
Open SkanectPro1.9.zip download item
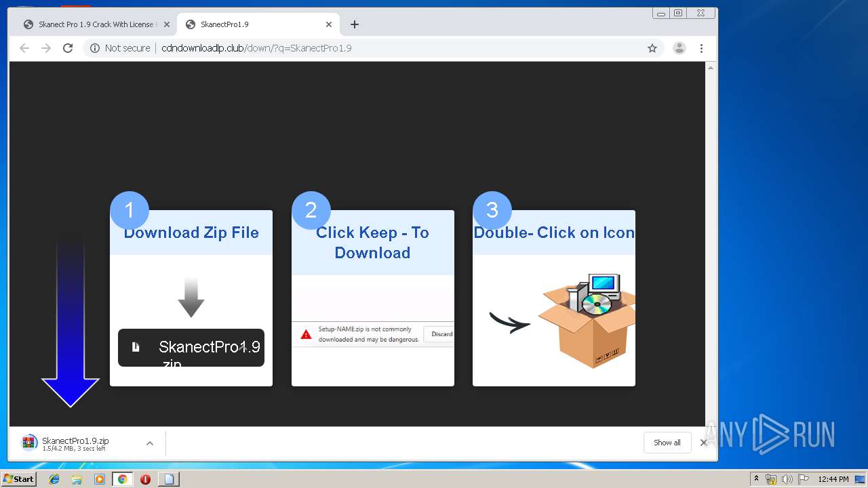(75, 443)
